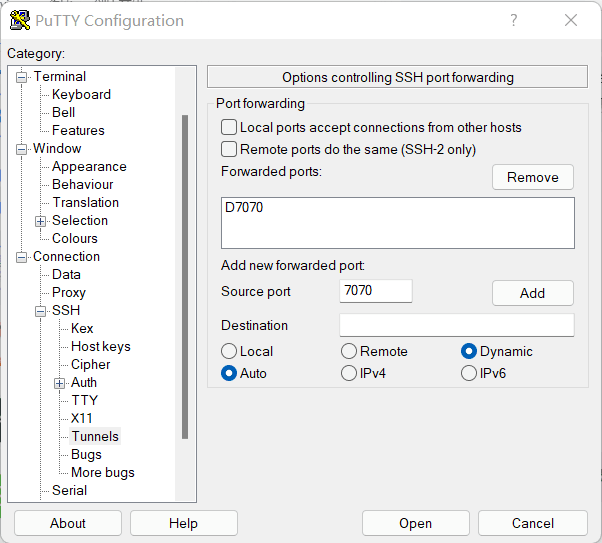The image size is (602, 543).
Task: Collapse the Connection tree node
Action: (22, 257)
